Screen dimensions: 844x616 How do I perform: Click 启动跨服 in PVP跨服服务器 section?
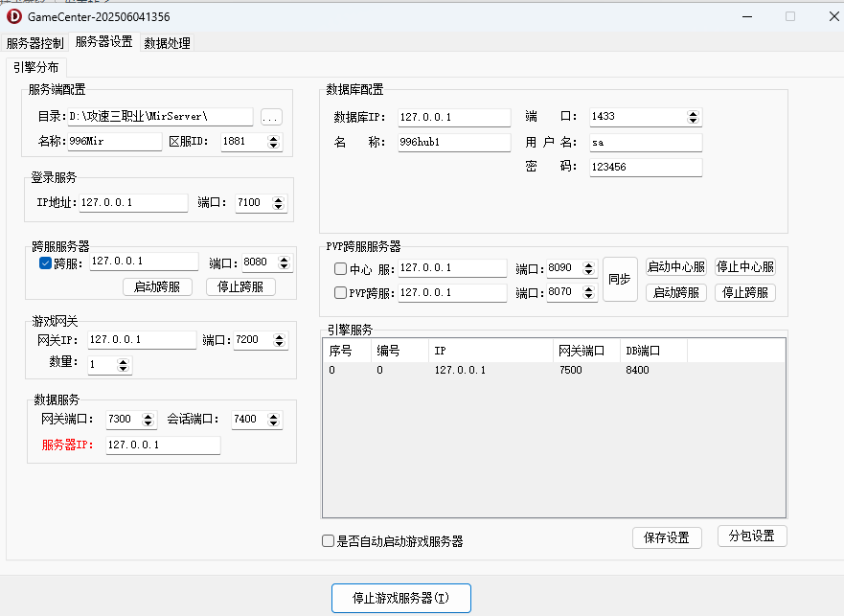(676, 293)
